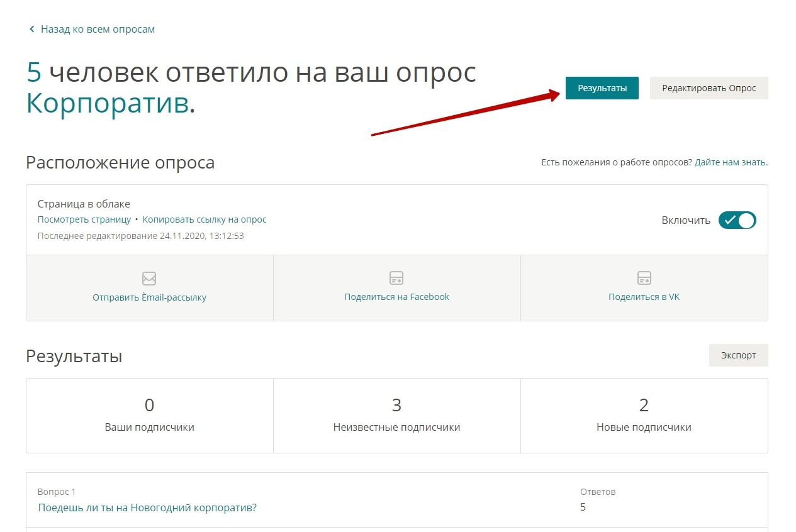Toggle the 'Включить' switch off
Viewport: 796px width, 532px height.
pos(737,220)
